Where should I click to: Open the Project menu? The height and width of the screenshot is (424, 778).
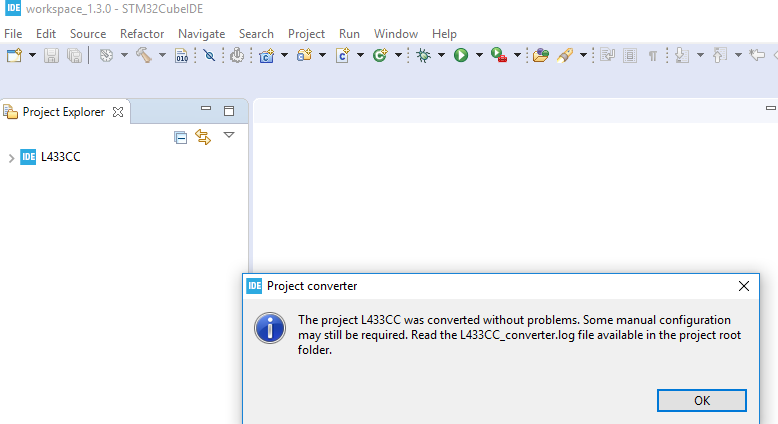[x=306, y=34]
